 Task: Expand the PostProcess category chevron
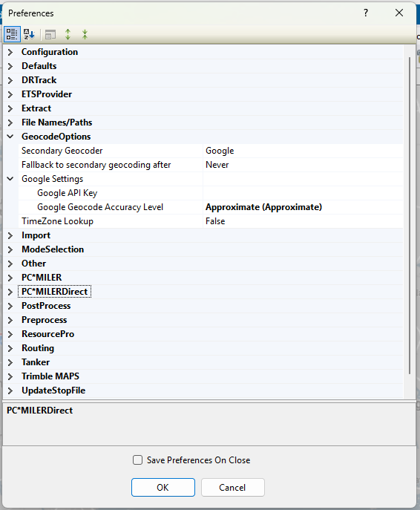10,306
